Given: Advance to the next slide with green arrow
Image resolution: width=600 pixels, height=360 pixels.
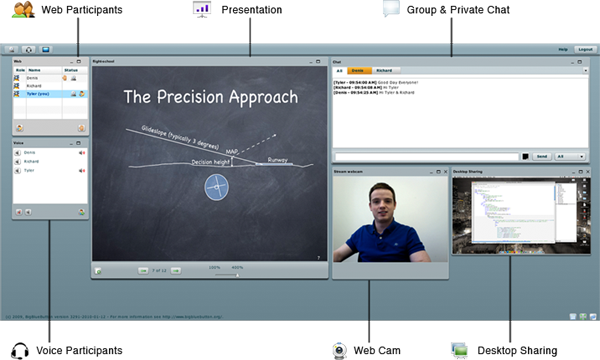Looking at the screenshot, I should pos(176,270).
